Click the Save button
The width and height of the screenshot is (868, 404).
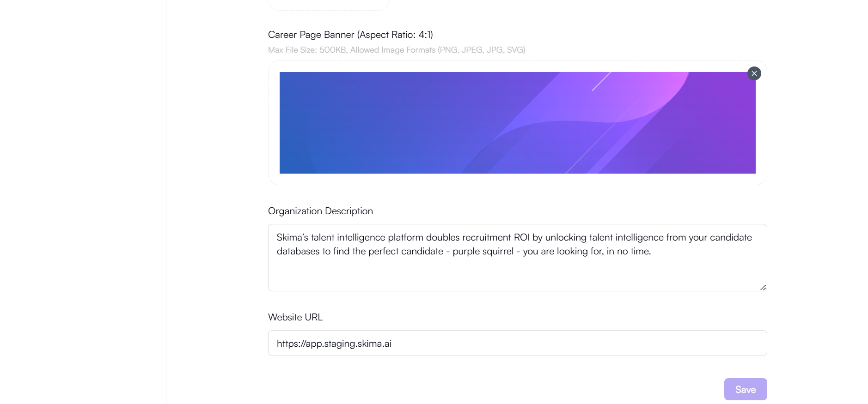coord(746,389)
